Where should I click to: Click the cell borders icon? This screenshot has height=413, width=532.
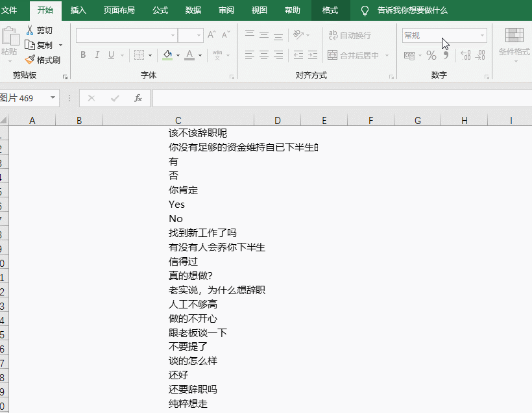pyautogui.click(x=139, y=55)
